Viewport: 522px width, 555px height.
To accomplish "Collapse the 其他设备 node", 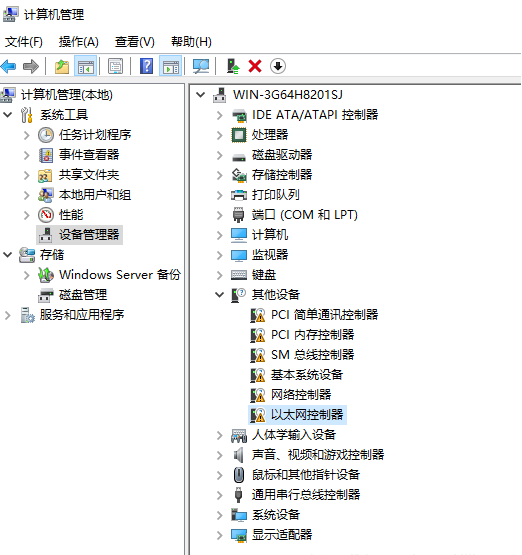I will [x=220, y=295].
